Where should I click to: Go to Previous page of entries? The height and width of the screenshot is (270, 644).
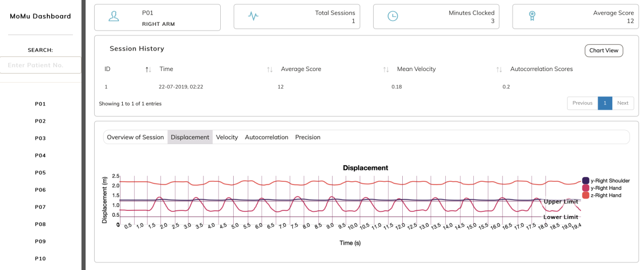coord(583,103)
